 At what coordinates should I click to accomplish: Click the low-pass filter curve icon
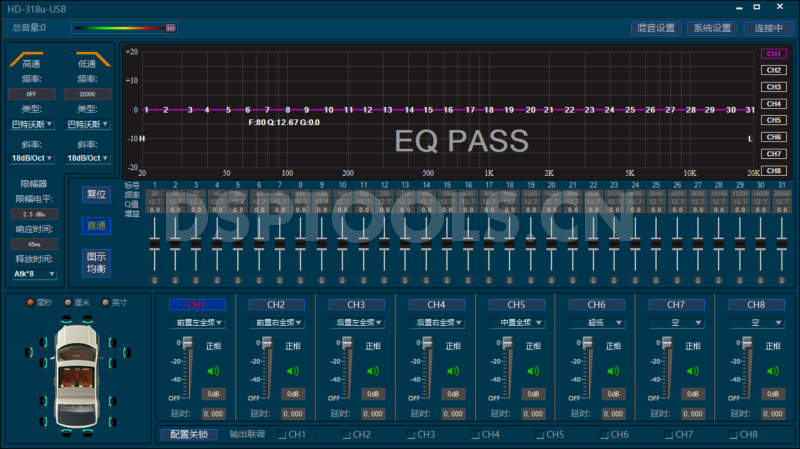click(x=87, y=61)
